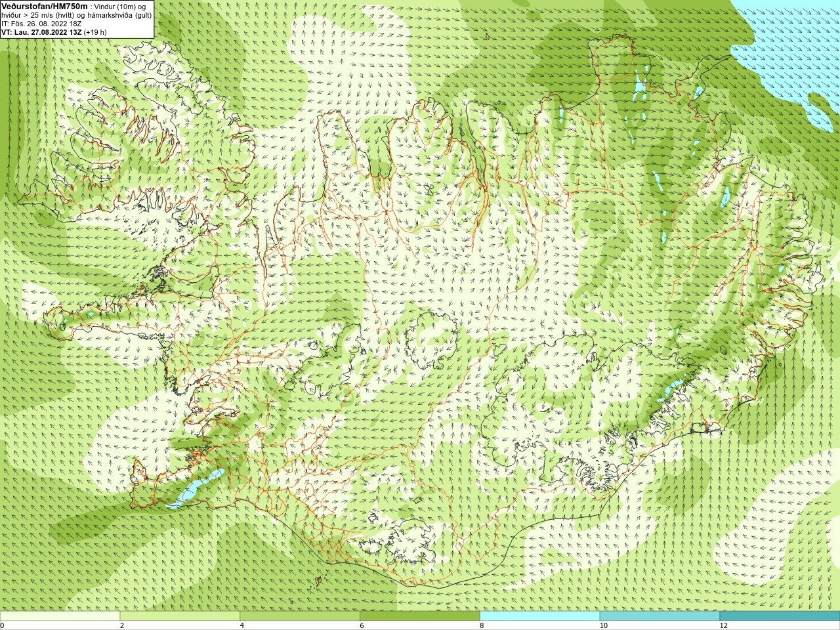840x630 pixels.
Task: Click the legend scale label "2"
Action: (122, 625)
